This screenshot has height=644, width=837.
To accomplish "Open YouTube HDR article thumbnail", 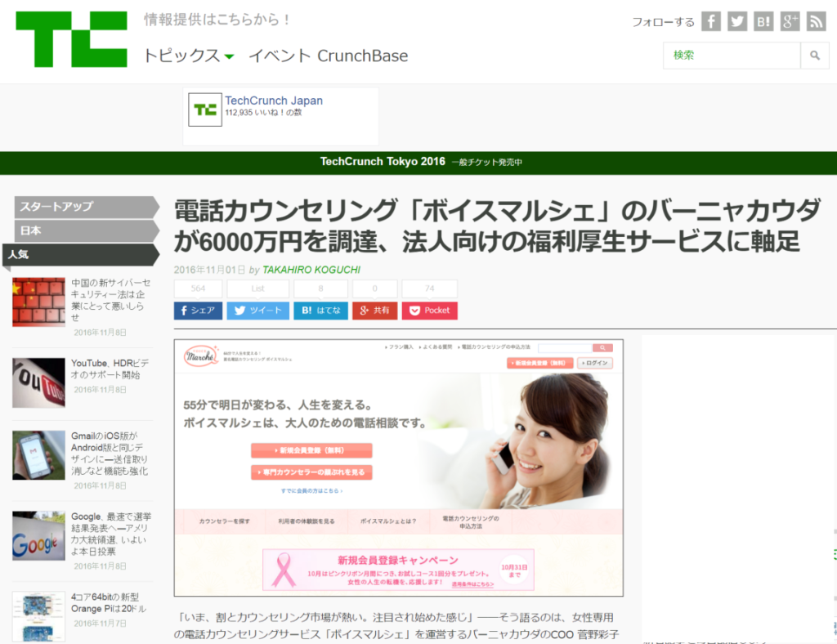I will pyautogui.click(x=39, y=382).
